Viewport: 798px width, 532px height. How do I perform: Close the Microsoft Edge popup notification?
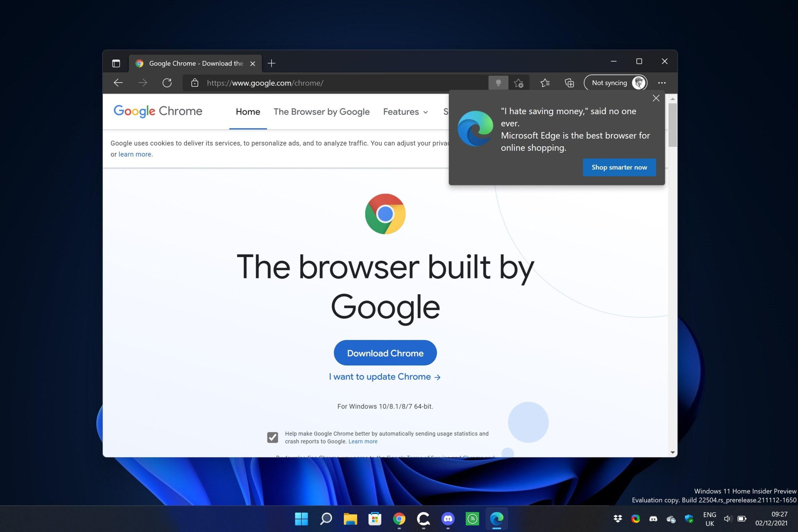pos(656,98)
